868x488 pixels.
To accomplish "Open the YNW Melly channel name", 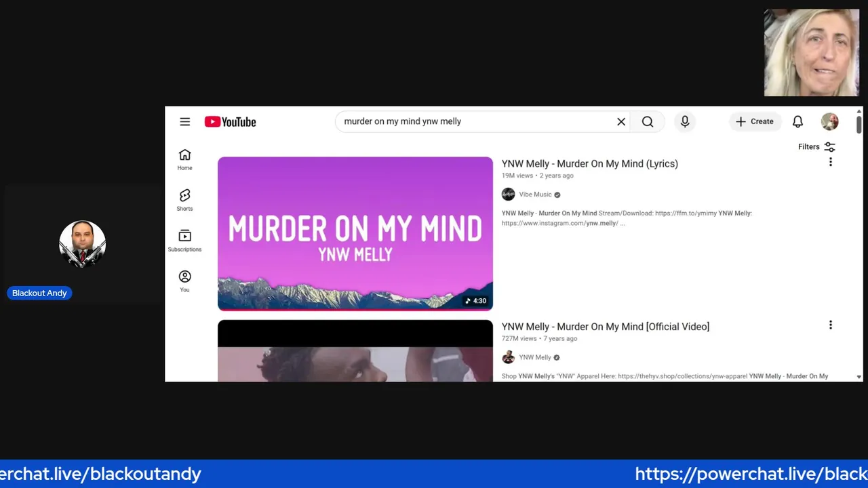I will click(x=535, y=358).
